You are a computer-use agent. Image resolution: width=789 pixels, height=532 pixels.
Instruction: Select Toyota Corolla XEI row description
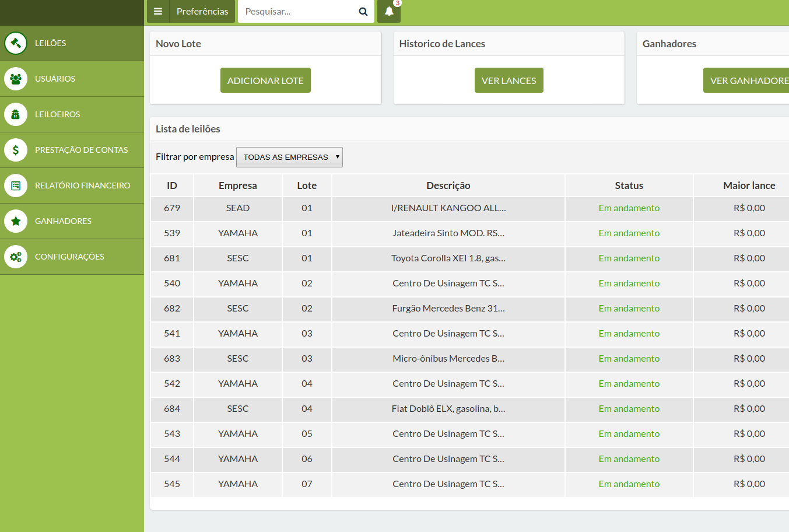448,258
